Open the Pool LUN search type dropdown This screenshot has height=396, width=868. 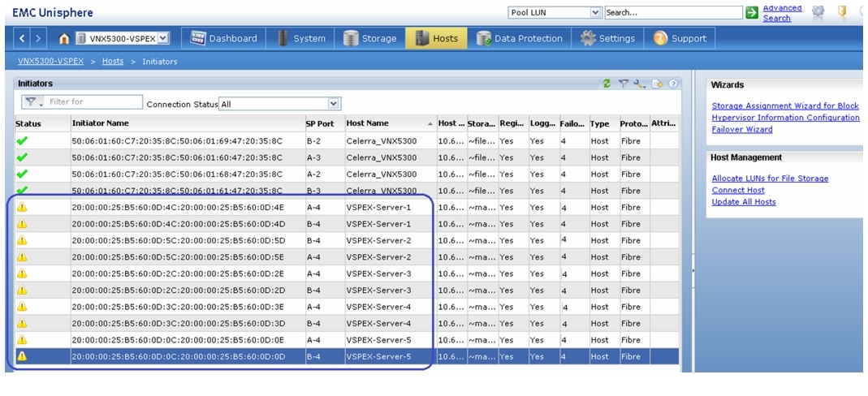(x=597, y=13)
